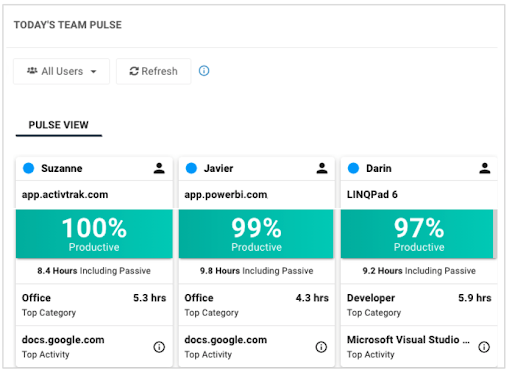Click Javier's 99% Productive banner
This screenshot has width=512, height=375.
click(256, 234)
